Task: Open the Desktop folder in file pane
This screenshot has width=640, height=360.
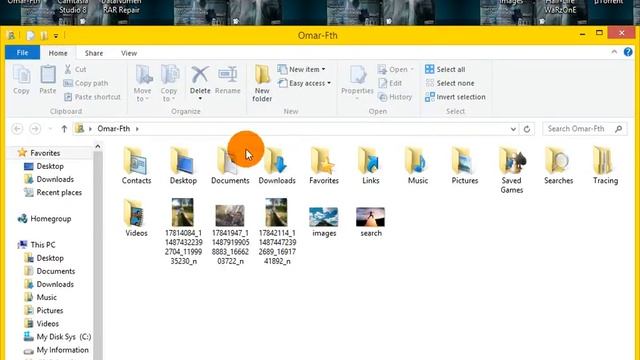Action: (x=183, y=166)
